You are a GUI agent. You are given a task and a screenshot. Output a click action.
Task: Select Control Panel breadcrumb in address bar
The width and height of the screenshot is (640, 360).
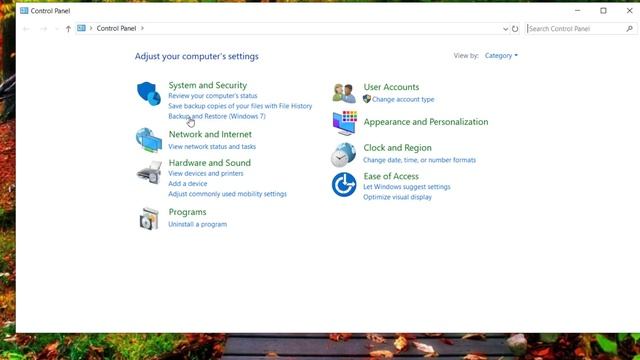pos(116,28)
